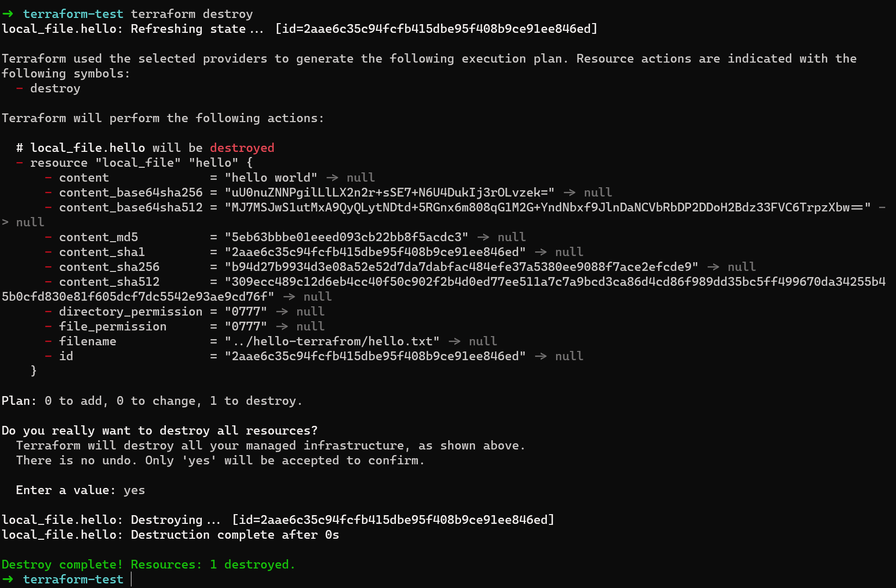The image size is (896, 588).
Task: Click the green "Destroy complete!" message
Action: click(62, 564)
